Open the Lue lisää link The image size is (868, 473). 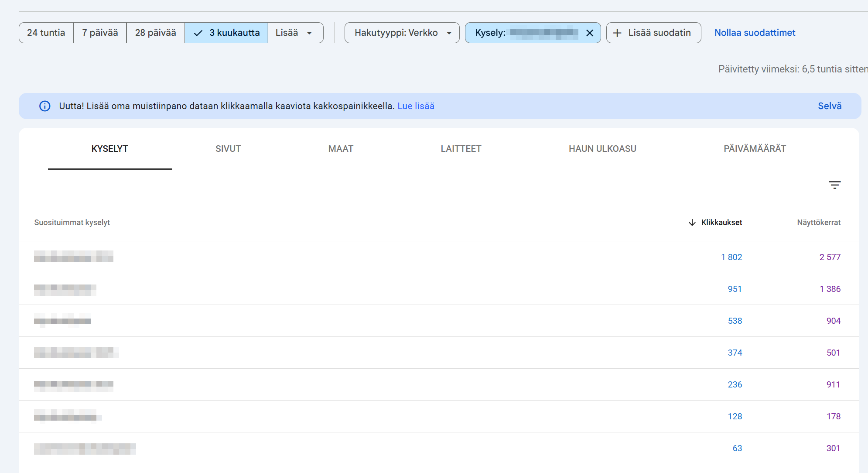tap(416, 106)
